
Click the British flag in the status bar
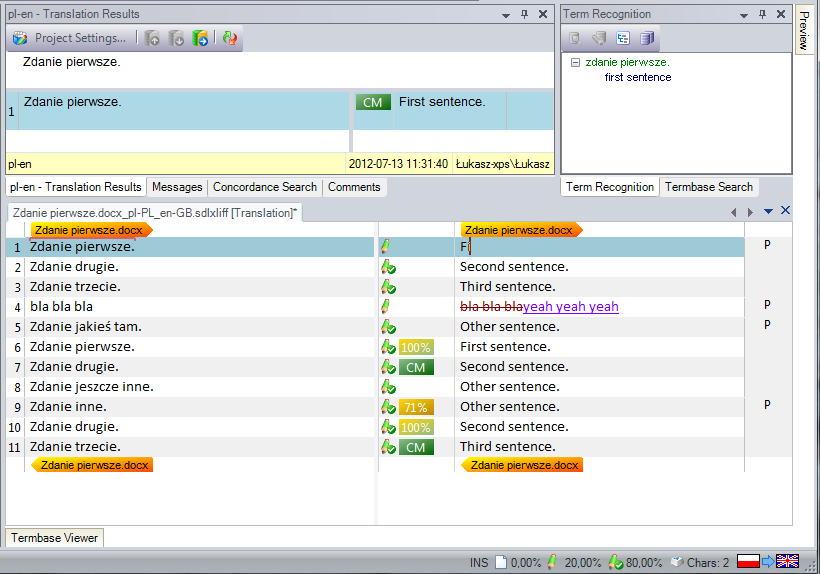point(787,562)
